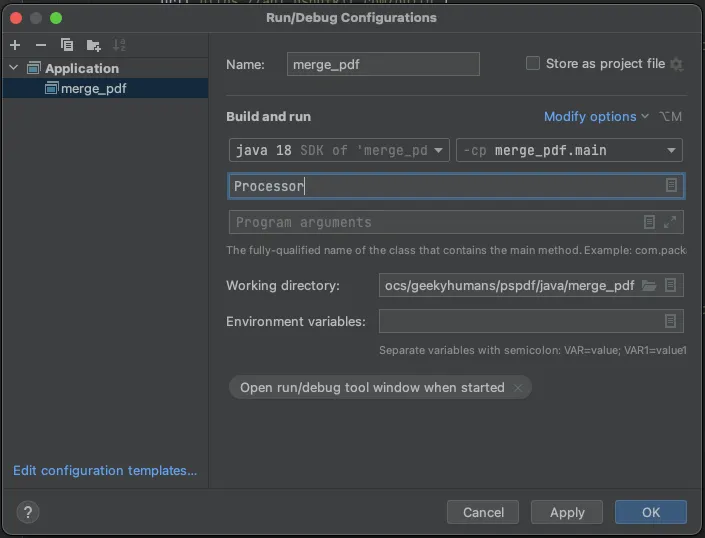Click the Add New Configuration plus icon
The width and height of the screenshot is (705, 538).
(15, 45)
